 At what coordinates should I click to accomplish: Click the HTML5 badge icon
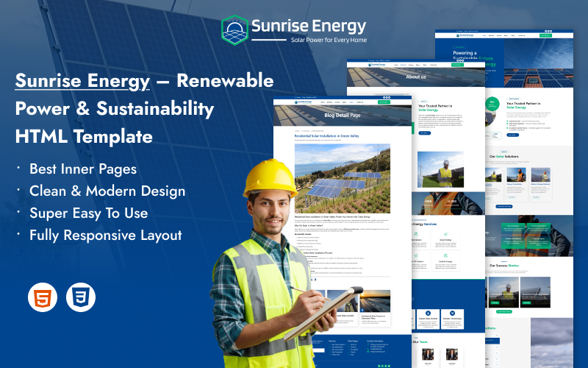43,297
